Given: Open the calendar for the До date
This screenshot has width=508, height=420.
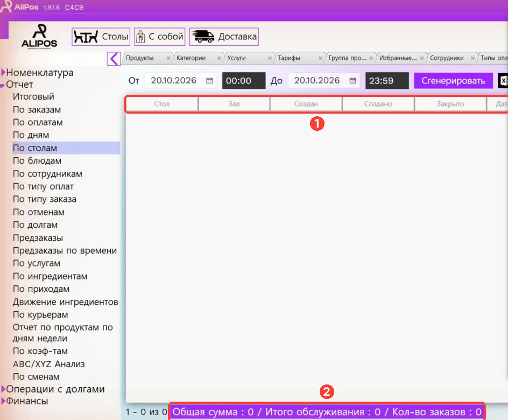Looking at the screenshot, I should click(x=353, y=81).
